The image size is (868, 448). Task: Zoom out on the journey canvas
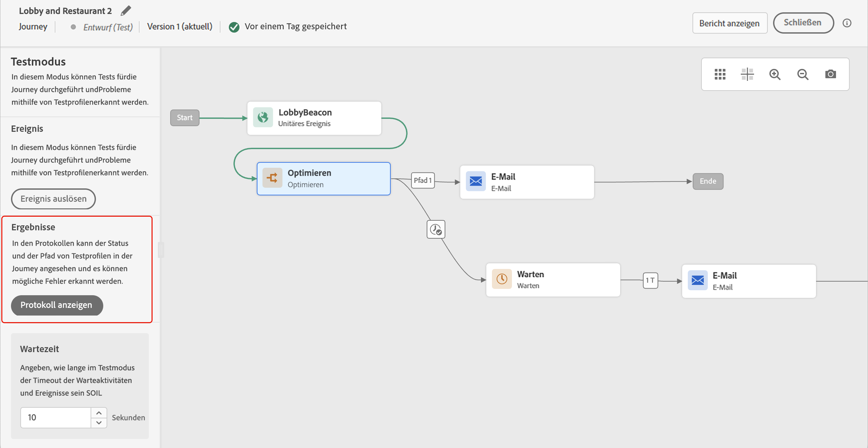(803, 74)
